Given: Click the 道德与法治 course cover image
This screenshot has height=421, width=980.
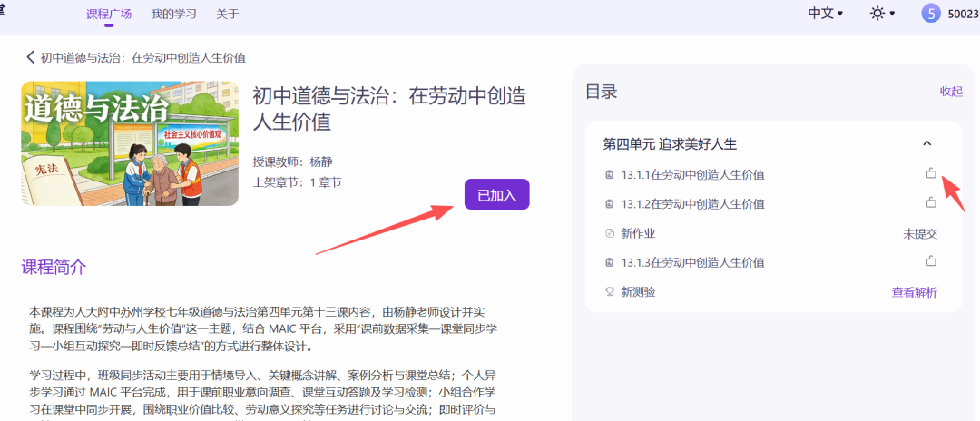Looking at the screenshot, I should (x=130, y=143).
